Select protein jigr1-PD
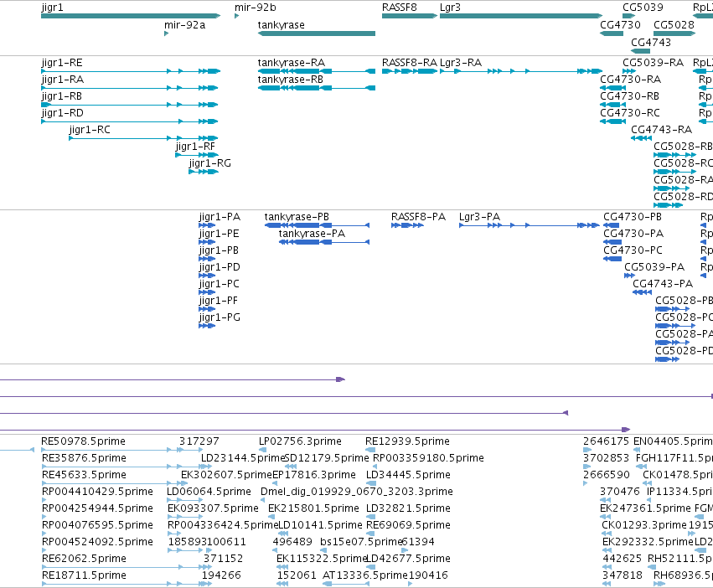Screen dimensions: 713x588 pyautogui.click(x=207, y=276)
